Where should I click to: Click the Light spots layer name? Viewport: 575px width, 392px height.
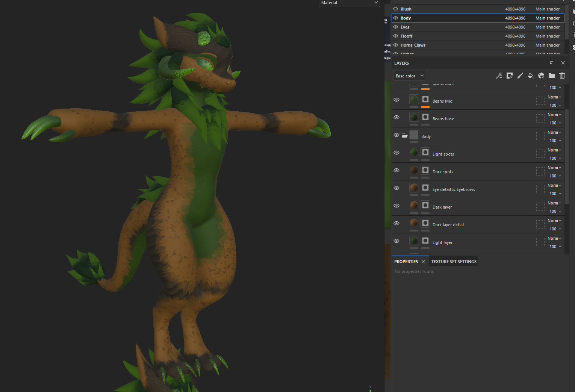pos(443,154)
